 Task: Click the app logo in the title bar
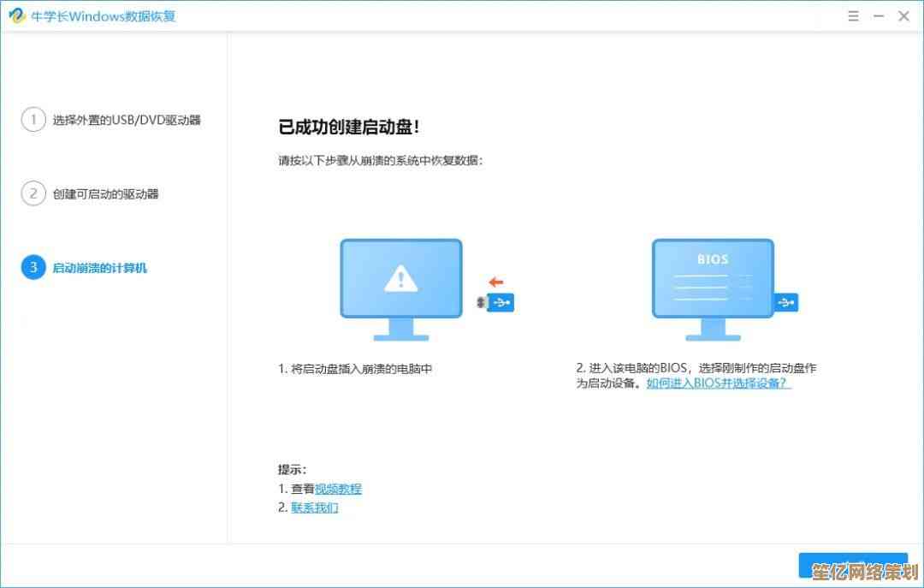pyautogui.click(x=17, y=16)
